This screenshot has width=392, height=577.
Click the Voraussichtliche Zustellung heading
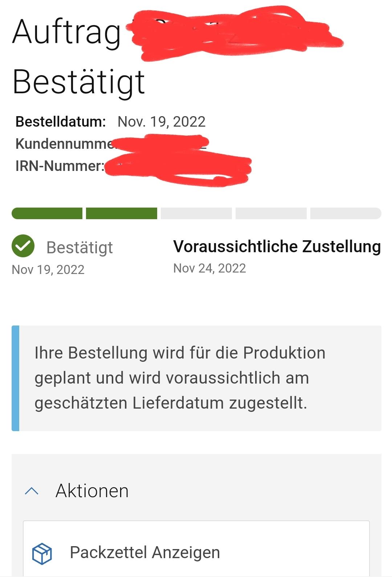click(x=277, y=247)
